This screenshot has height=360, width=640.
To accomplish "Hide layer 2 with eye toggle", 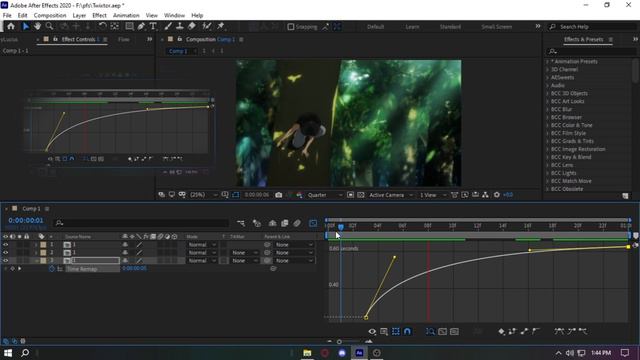I will 5,253.
